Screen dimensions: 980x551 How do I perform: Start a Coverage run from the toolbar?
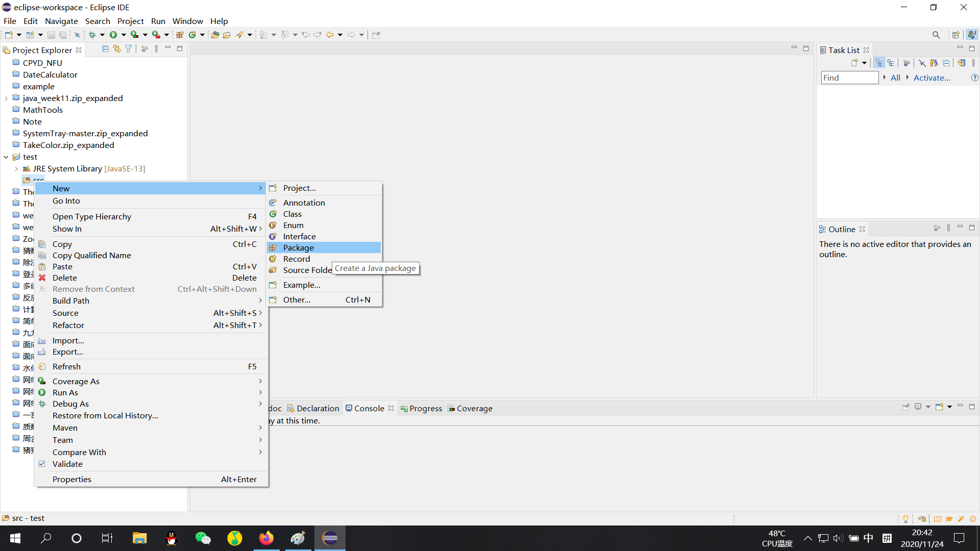click(x=134, y=34)
